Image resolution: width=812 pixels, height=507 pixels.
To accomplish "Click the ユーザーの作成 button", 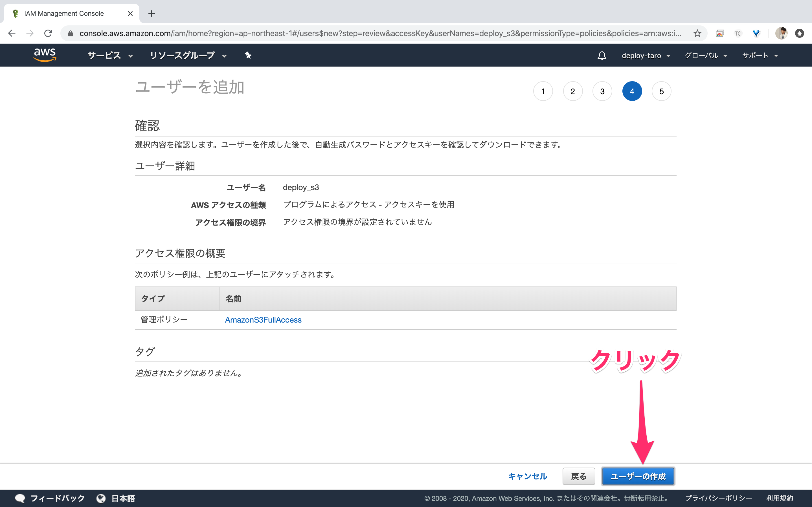I will point(638,476).
